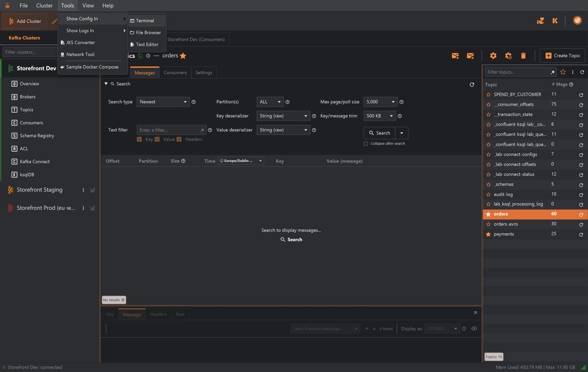The image size is (588, 372).
Task: Switch to the Settings tab
Action: (x=204, y=72)
